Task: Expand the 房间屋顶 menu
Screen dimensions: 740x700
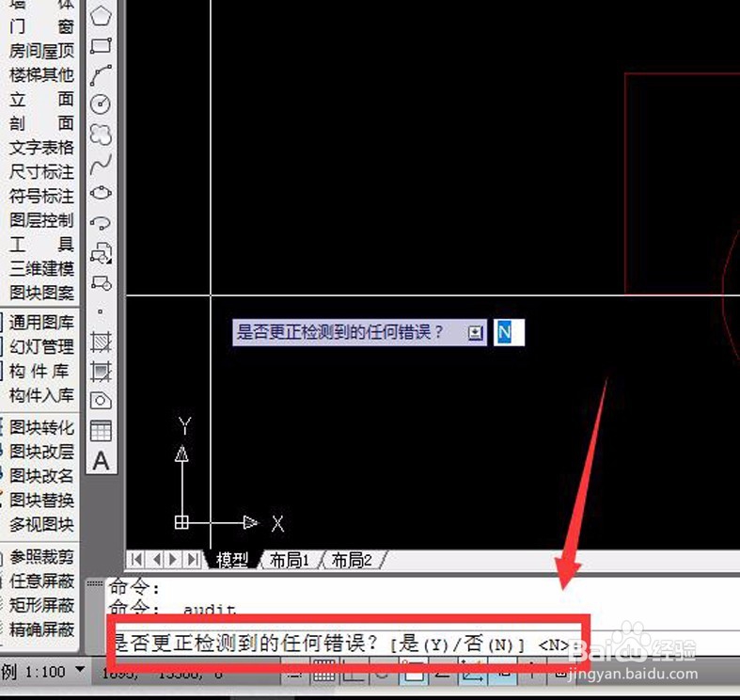Action: pos(41,50)
